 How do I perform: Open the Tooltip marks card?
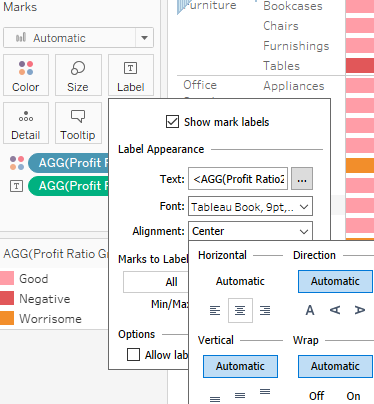pyautogui.click(x=78, y=123)
